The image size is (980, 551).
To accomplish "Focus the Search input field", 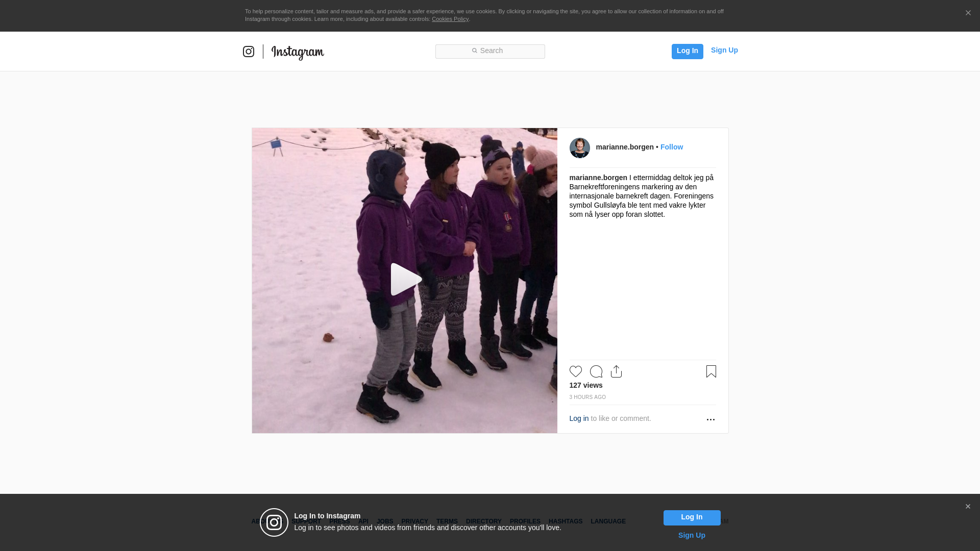I will tap(490, 51).
